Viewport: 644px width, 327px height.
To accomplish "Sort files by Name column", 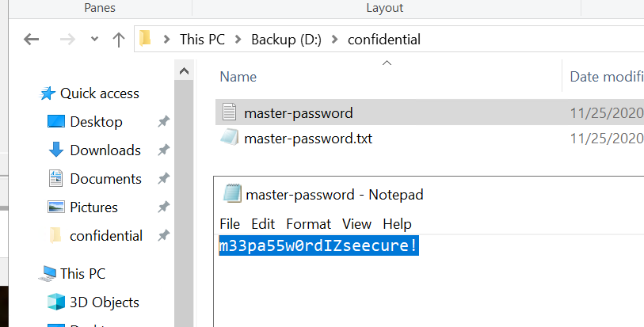I will pos(238,77).
